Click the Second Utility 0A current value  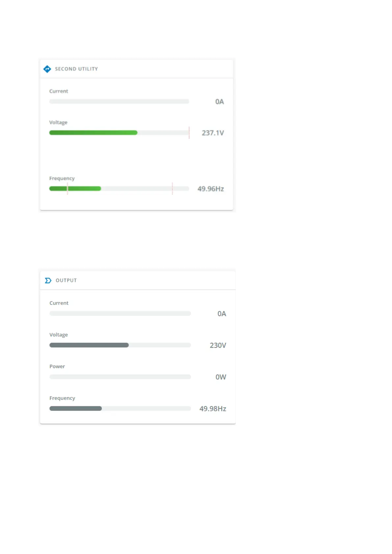tap(220, 102)
